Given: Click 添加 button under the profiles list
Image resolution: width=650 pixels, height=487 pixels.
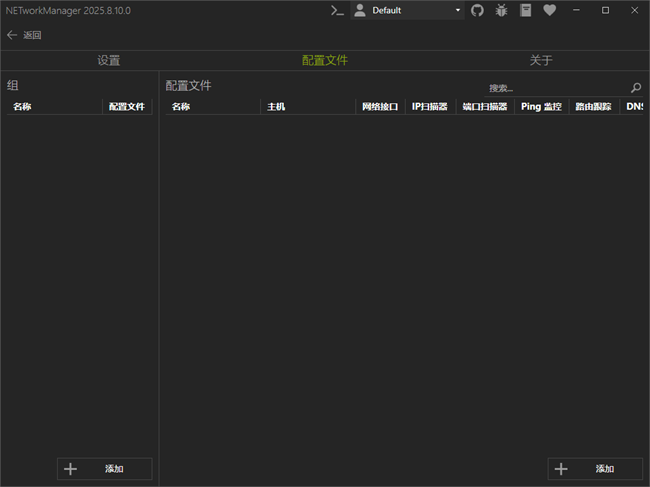Looking at the screenshot, I should click(x=595, y=469).
